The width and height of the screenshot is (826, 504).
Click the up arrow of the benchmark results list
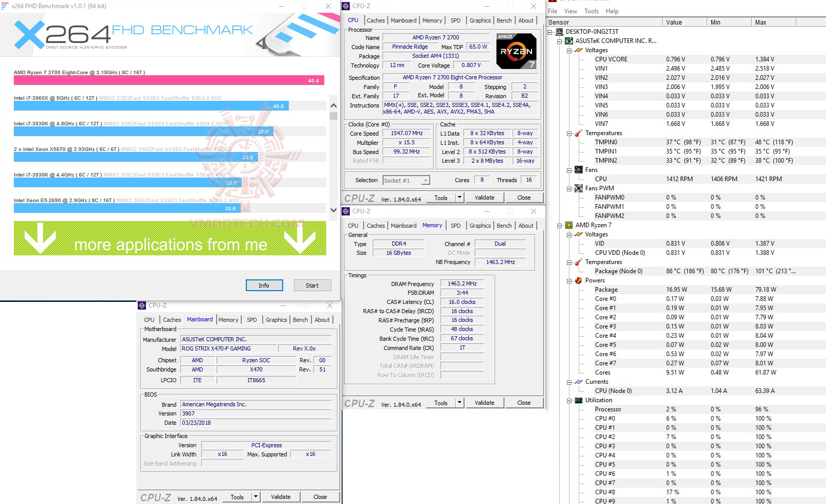(x=333, y=105)
